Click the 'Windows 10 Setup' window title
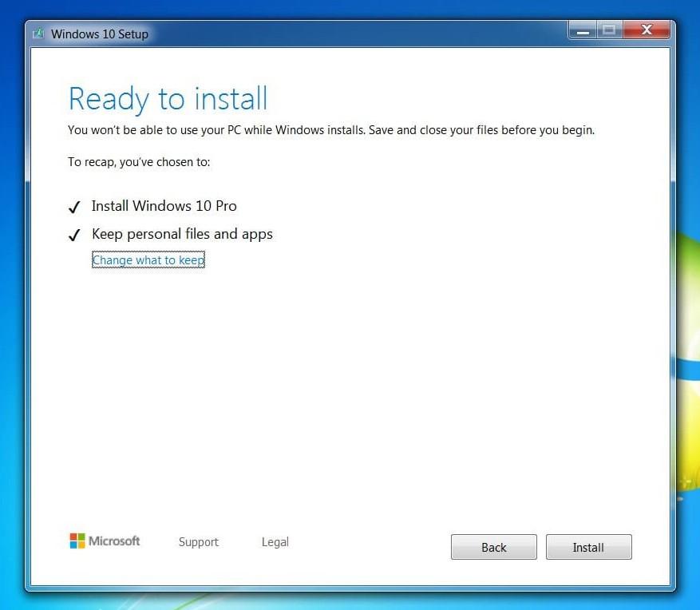 (x=100, y=34)
